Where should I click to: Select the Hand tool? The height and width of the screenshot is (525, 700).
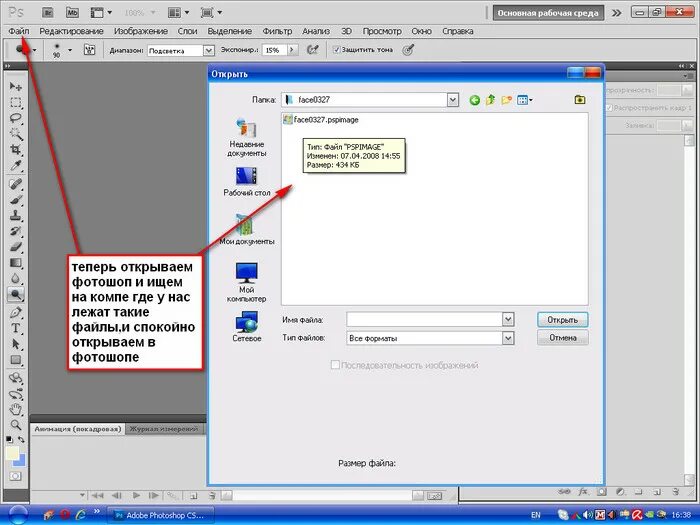click(x=16, y=409)
